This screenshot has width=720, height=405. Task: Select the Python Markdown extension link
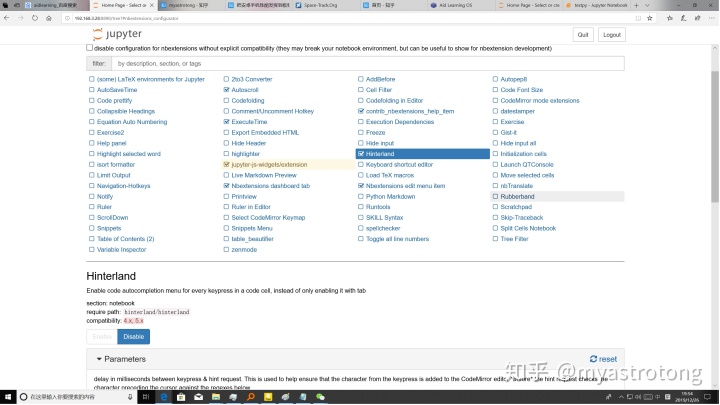pos(390,197)
